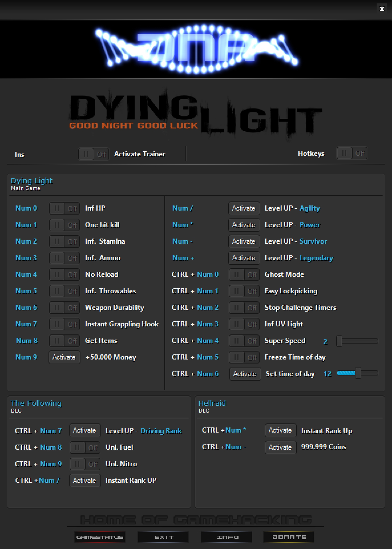This screenshot has height=549, width=392.
Task: Turn on Easy Lockpicking
Action: click(x=244, y=291)
